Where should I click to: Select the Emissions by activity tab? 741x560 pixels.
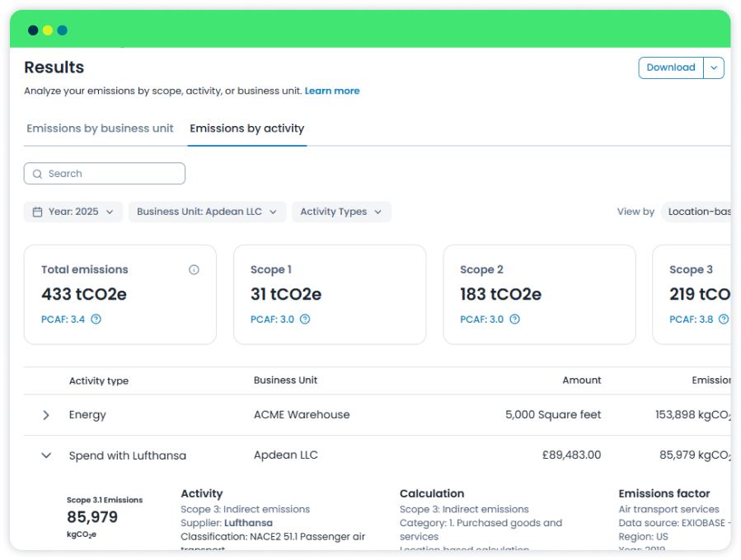point(246,128)
